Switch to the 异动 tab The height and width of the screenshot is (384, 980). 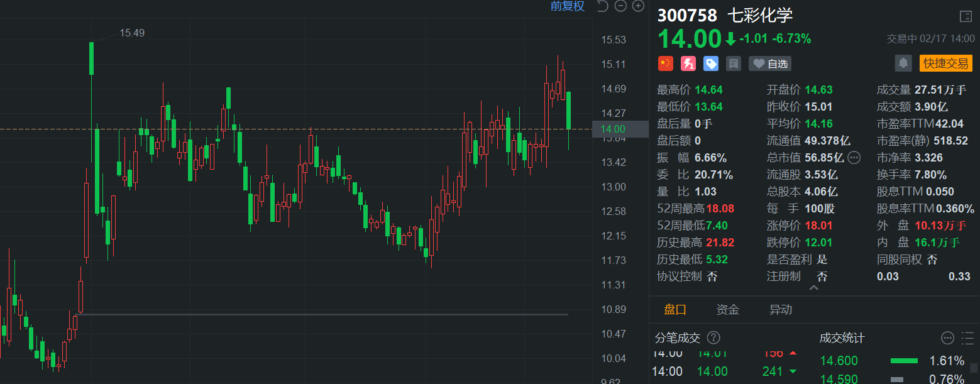781,309
